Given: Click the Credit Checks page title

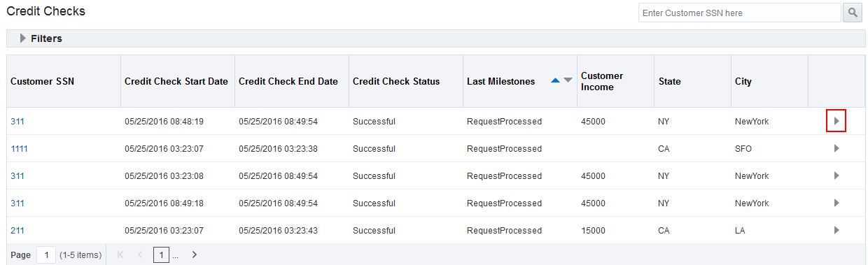Looking at the screenshot, I should click(x=46, y=12).
